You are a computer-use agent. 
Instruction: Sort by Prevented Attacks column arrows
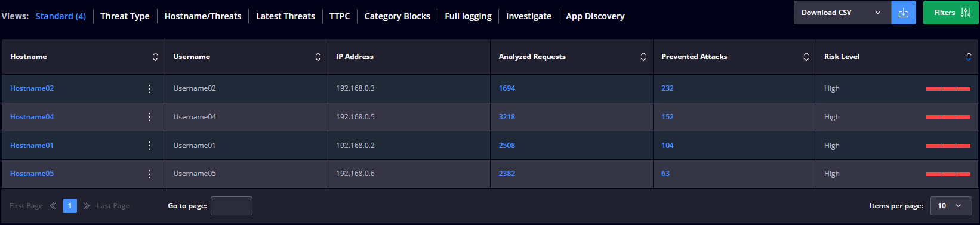tap(806, 57)
